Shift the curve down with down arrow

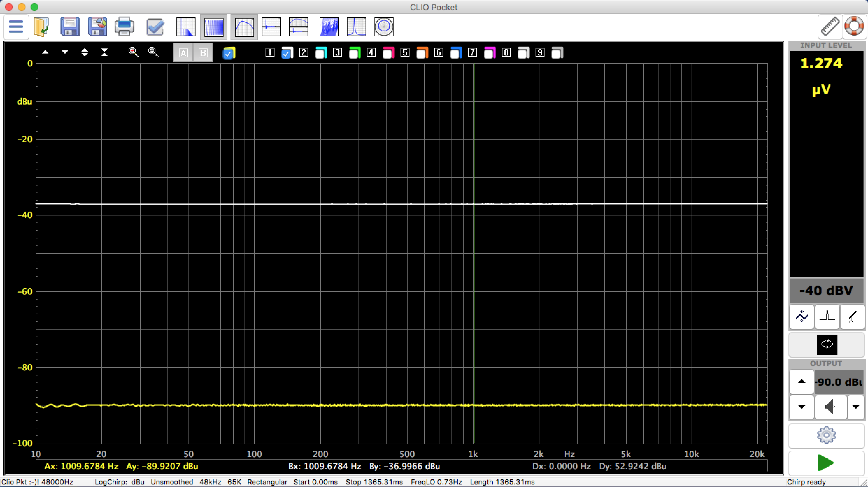coord(65,52)
